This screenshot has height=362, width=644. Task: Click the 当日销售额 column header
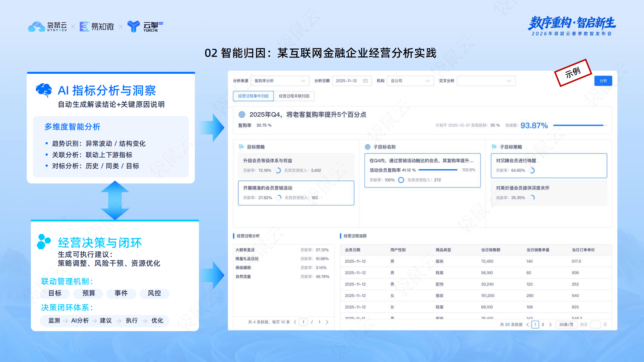(491, 250)
